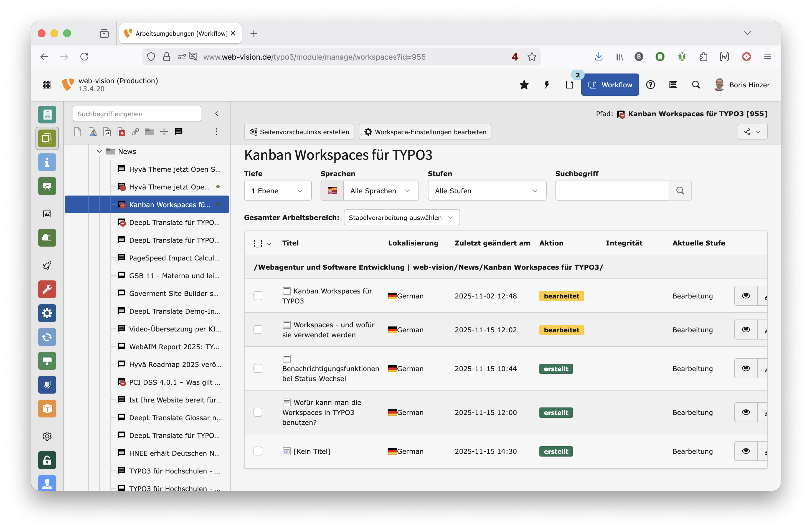Viewport: 812px width, 532px height.
Task: Open the Workflow menu in the top bar
Action: 610,85
